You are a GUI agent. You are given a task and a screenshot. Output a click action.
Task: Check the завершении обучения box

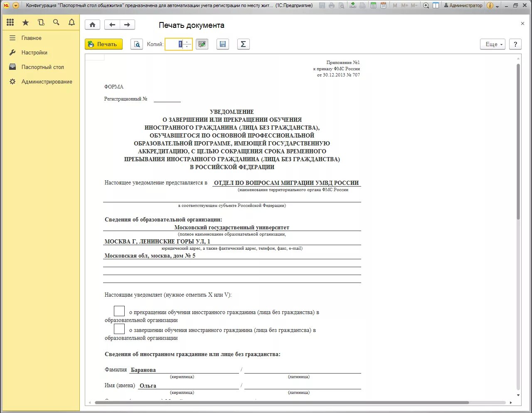coord(119,329)
